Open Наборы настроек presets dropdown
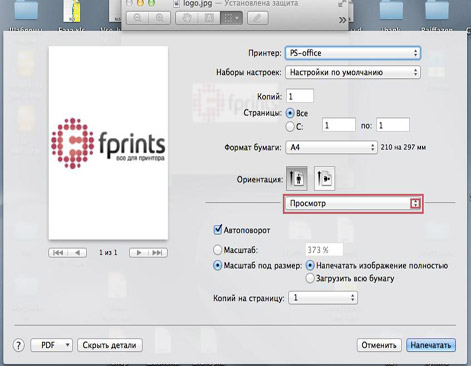Viewport: 471px width, 366px height. click(x=353, y=72)
